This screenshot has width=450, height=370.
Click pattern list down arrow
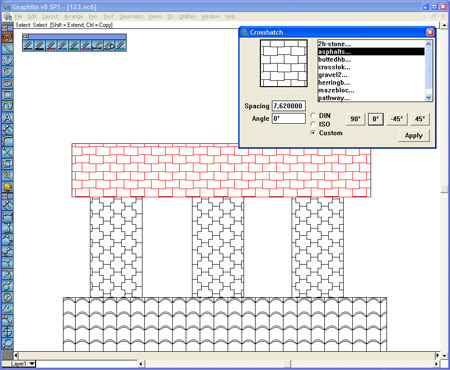tap(429, 97)
